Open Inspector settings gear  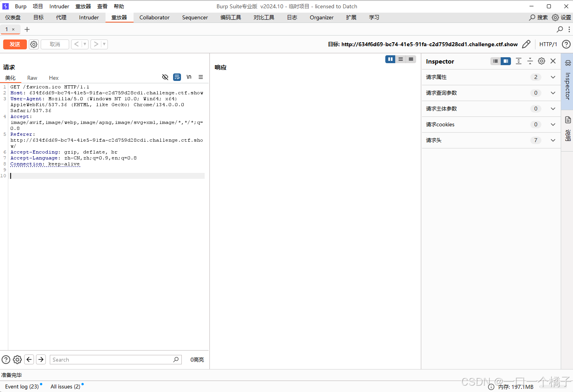tap(541, 61)
